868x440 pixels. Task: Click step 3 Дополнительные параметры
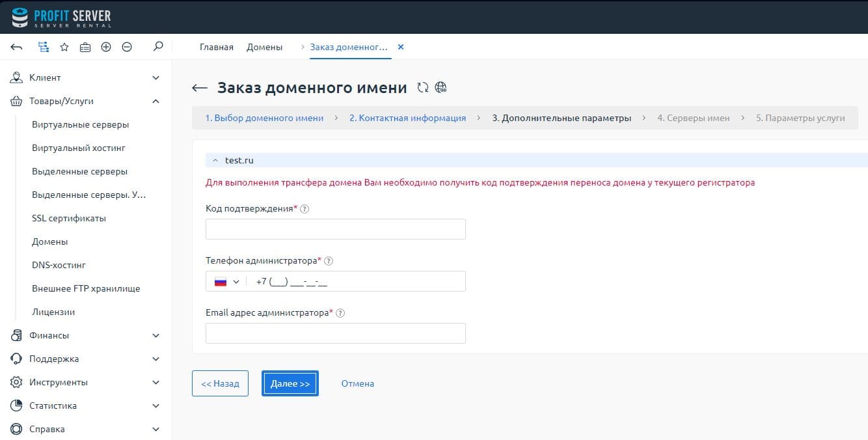click(562, 118)
